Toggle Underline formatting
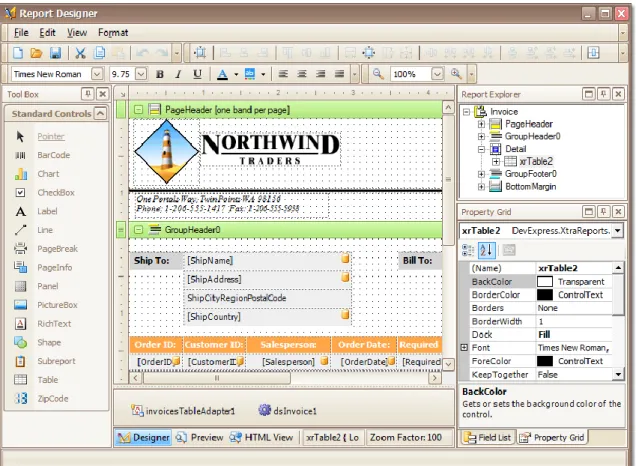 pos(197,74)
